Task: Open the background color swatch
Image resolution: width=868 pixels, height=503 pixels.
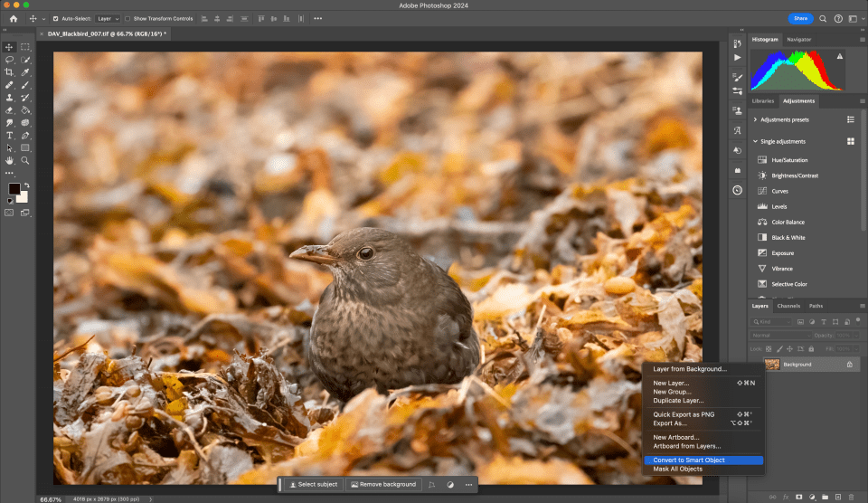Action: (24, 198)
